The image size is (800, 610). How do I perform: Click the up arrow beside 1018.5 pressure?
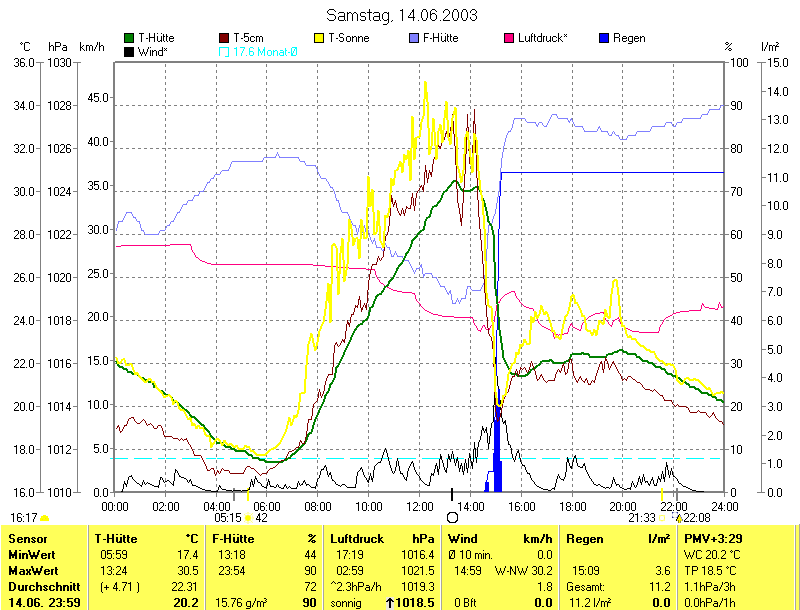click(390, 603)
